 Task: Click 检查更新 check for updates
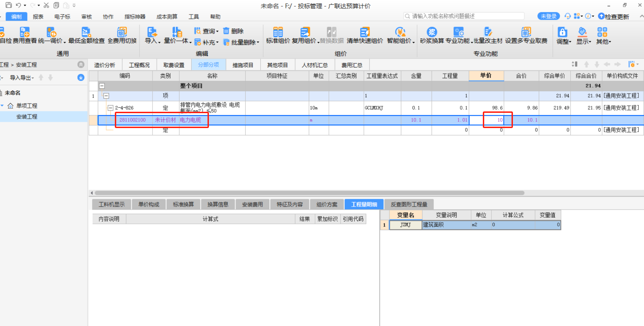tap(614, 16)
